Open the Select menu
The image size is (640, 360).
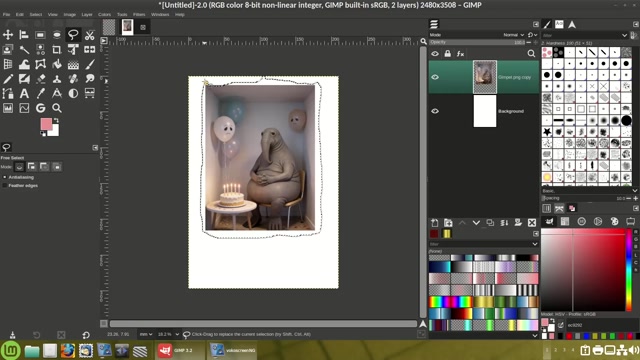click(x=36, y=14)
